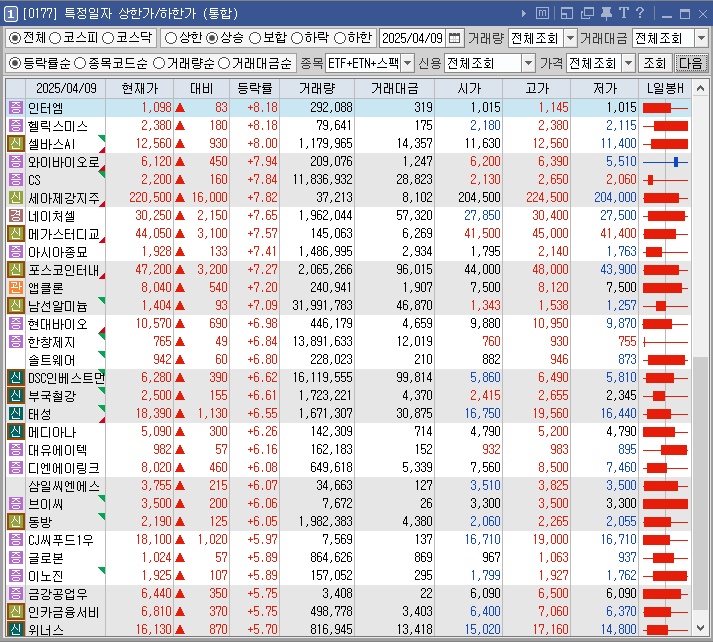The height and width of the screenshot is (642, 713).
Task: Open the 거래량 전체조회 dropdown
Action: pos(570,38)
